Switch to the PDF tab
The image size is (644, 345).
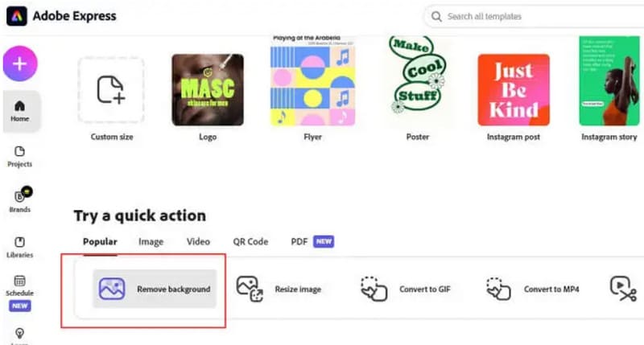tap(299, 241)
